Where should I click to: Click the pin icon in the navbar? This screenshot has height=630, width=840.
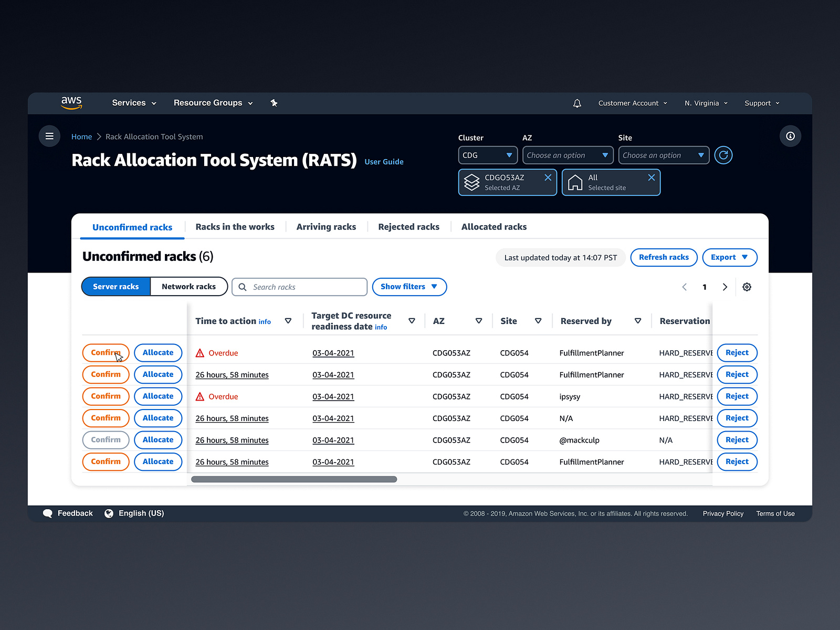pyautogui.click(x=274, y=103)
